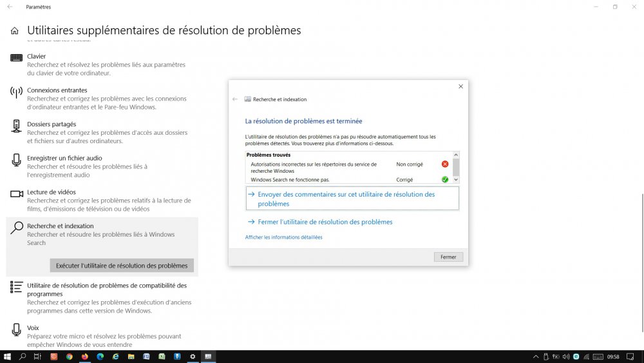Open File Explorer from taskbar
Image resolution: width=644 pixels, height=363 pixels.
coord(131,357)
